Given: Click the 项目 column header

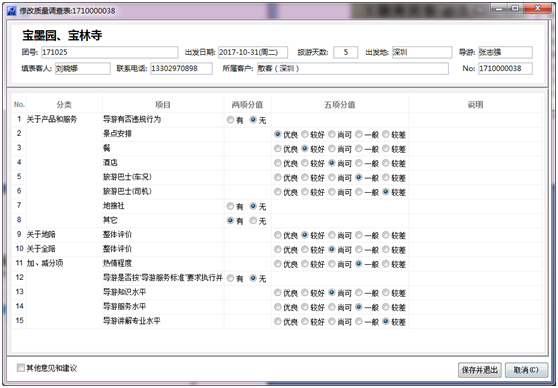Looking at the screenshot, I should point(163,104).
